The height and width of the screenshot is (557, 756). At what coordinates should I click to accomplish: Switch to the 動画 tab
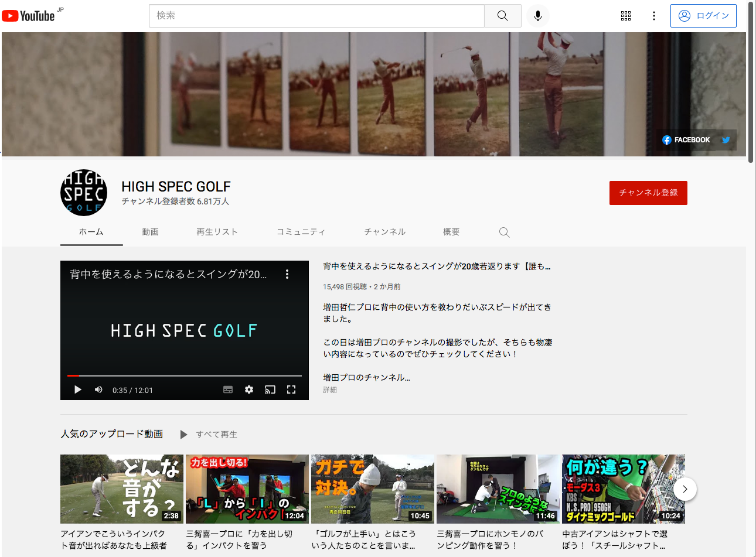150,232
